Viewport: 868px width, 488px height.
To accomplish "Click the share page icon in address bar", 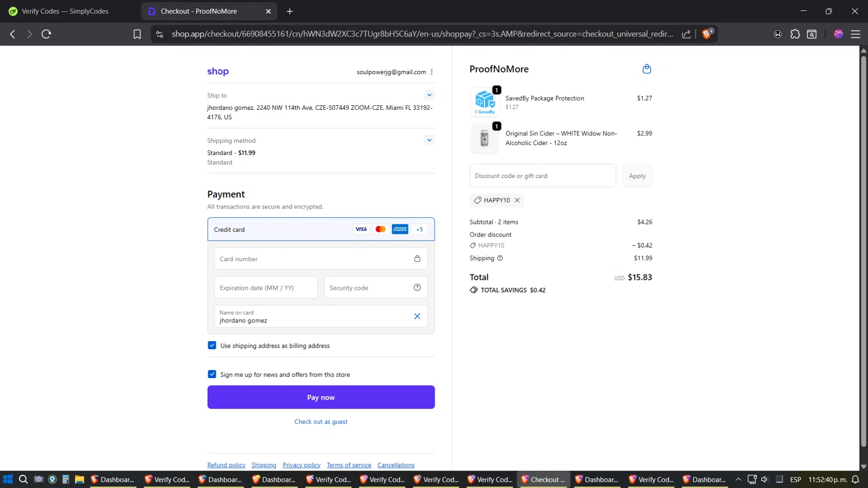I will [686, 34].
